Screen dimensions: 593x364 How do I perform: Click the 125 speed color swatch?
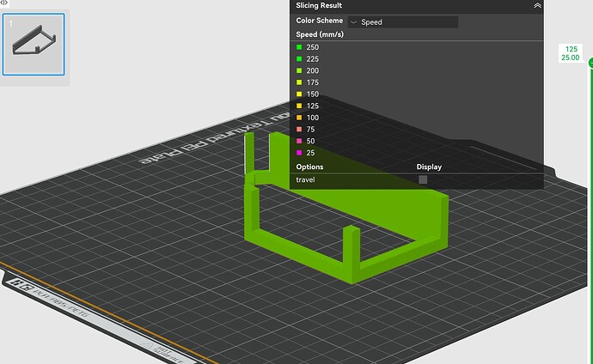click(299, 106)
